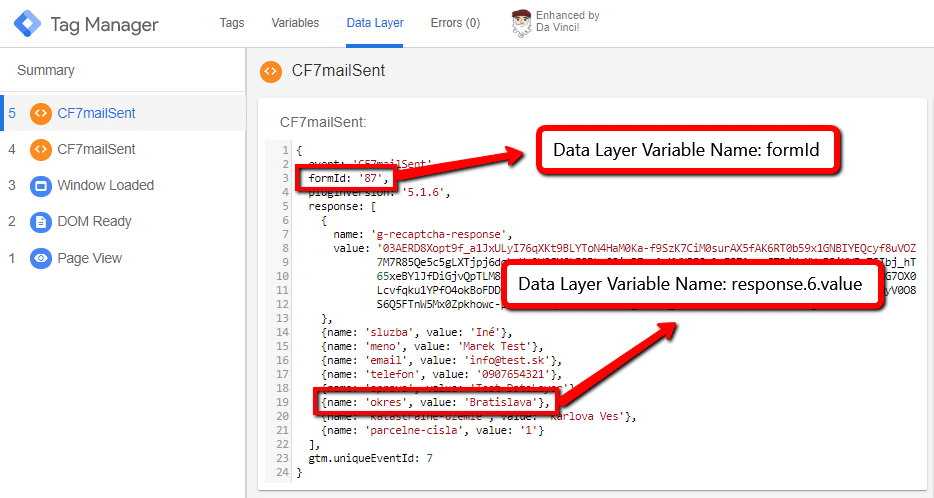Click the '5.1.6' version value
Screen dimensions: 934x498
click(425, 192)
